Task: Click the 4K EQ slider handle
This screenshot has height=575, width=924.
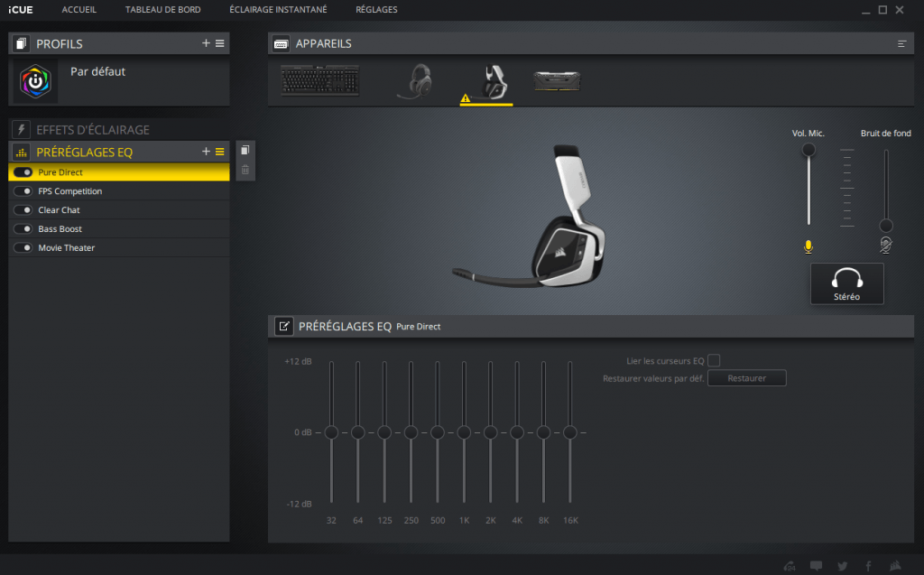Action: click(517, 432)
